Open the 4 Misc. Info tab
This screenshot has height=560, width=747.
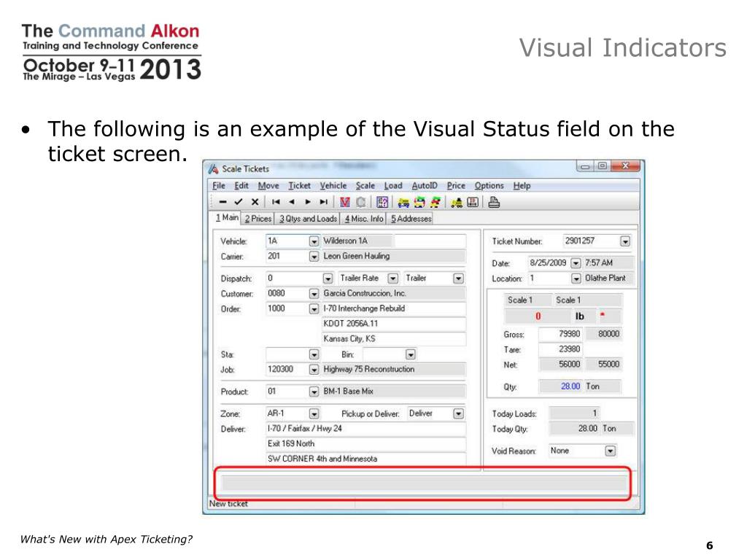[364, 219]
